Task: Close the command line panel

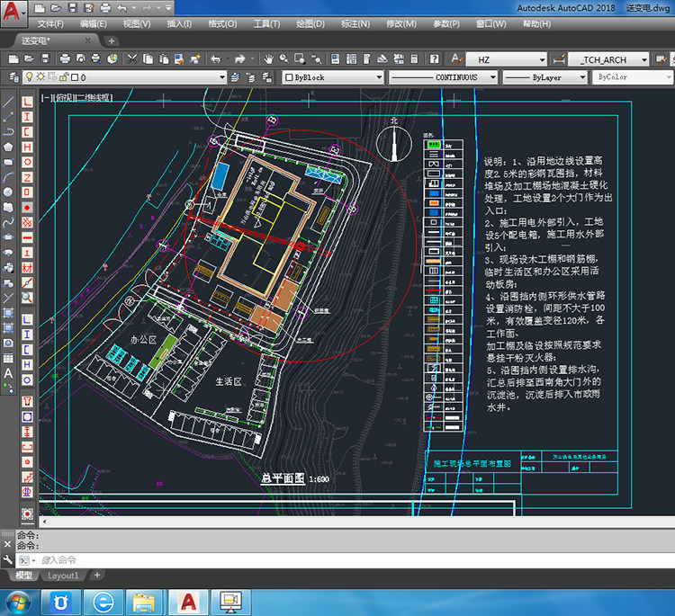Action: [7, 544]
